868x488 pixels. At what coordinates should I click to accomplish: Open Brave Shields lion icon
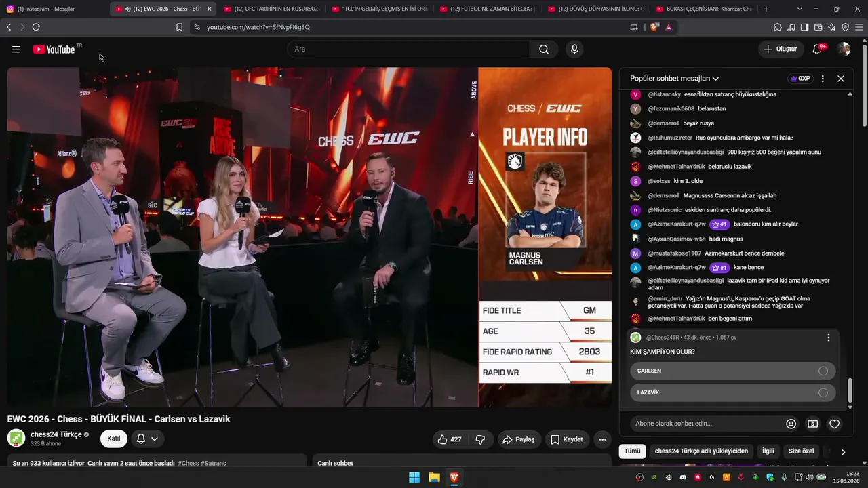(654, 27)
